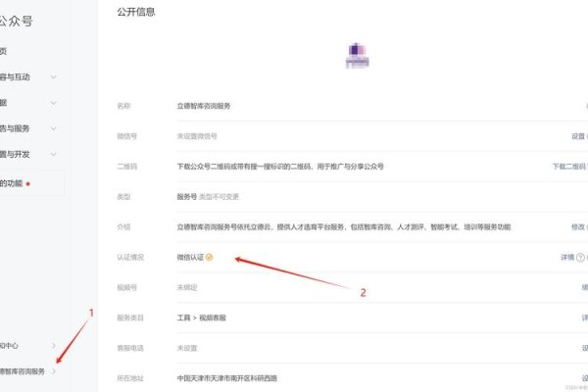Click the 微信认证 status text
The height and width of the screenshot is (392, 588).
click(x=190, y=257)
